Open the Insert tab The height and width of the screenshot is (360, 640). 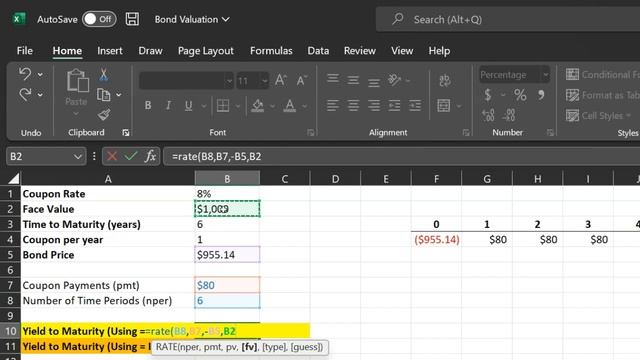click(x=110, y=51)
